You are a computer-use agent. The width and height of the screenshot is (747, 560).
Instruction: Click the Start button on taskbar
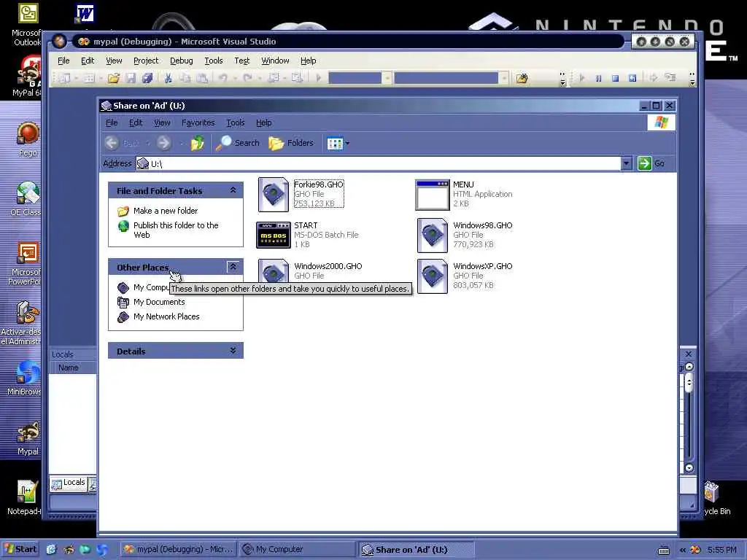(20, 549)
